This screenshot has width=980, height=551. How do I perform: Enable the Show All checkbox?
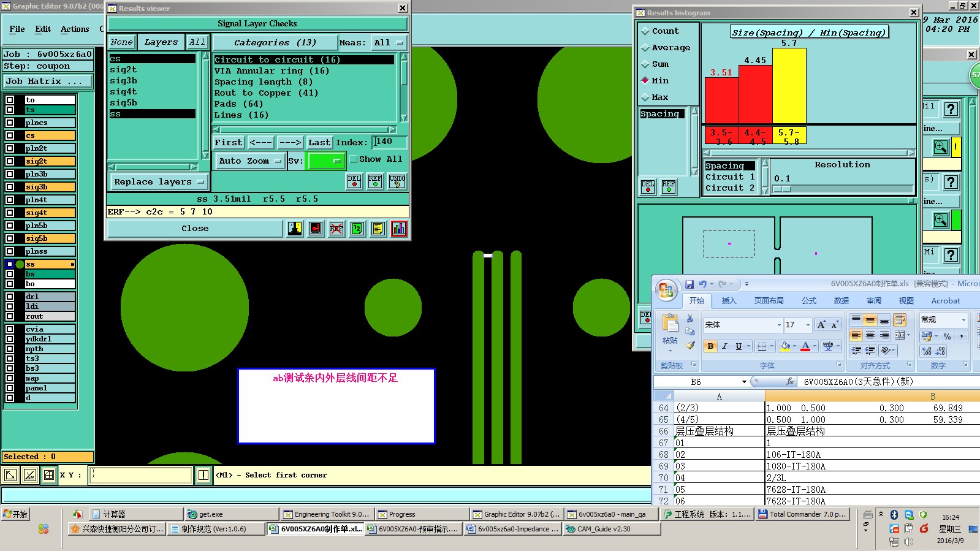click(353, 159)
